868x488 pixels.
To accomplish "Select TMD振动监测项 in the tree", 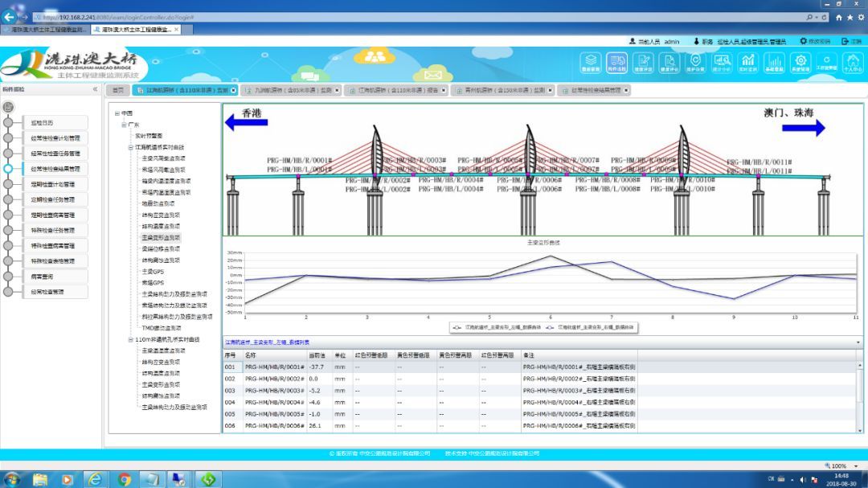I will [162, 328].
